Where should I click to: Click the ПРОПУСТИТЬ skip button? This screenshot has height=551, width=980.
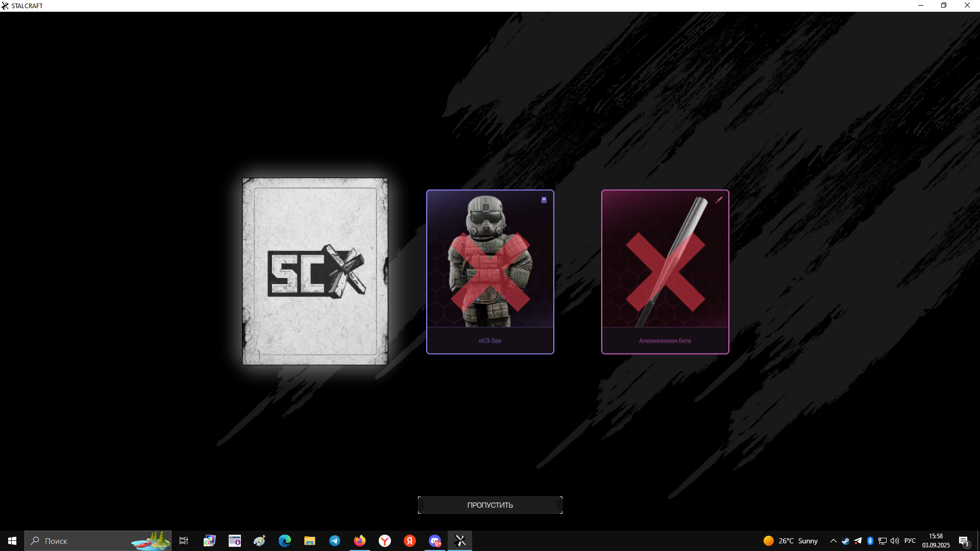click(x=490, y=505)
